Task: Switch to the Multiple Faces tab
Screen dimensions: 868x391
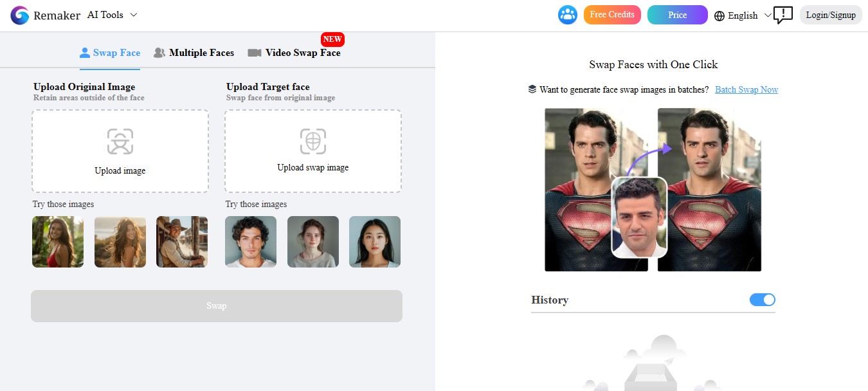Action: (x=194, y=53)
